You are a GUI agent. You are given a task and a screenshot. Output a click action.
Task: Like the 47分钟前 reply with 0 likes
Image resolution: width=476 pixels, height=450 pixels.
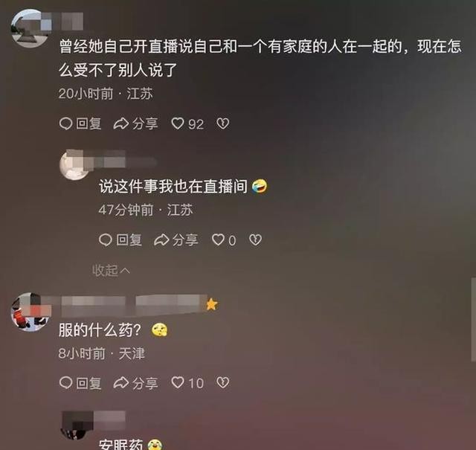coord(224,240)
